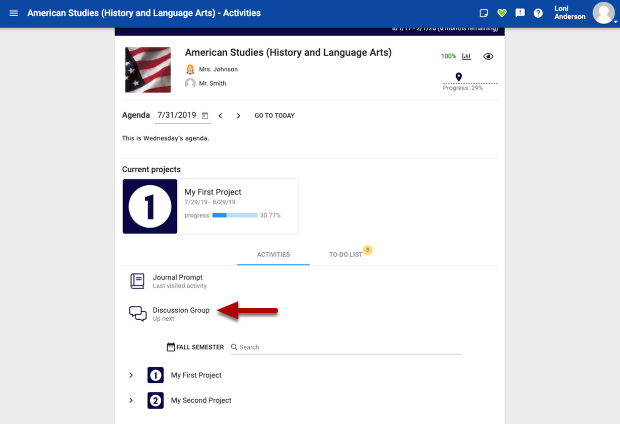Toggle the course visibility eye icon
This screenshot has width=620, height=424.
[x=488, y=57]
